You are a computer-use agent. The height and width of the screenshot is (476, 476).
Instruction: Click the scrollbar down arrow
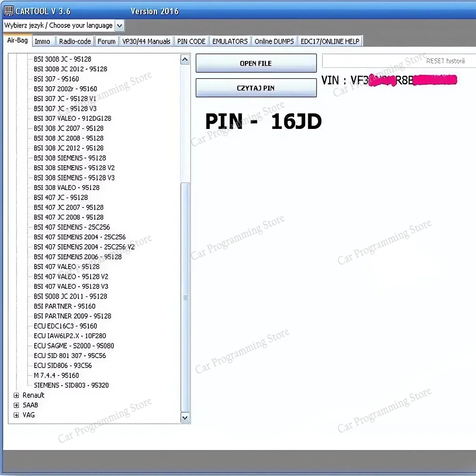[x=185, y=418]
